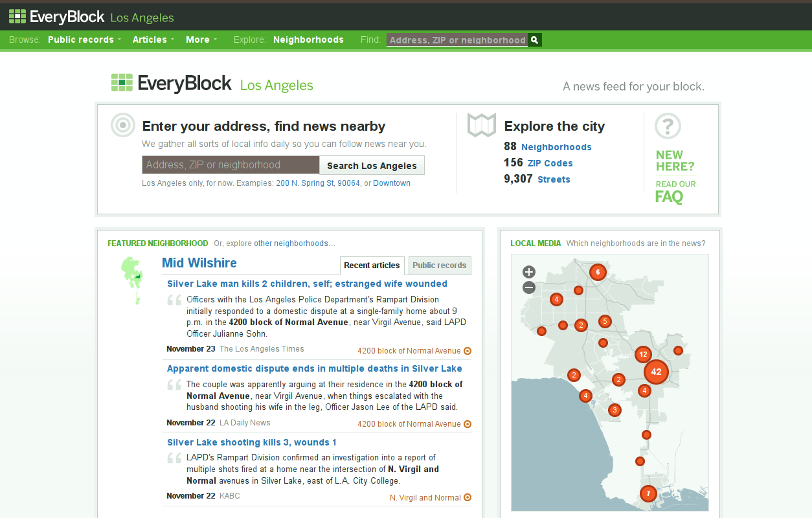Click the example ZIP code 90064
Screen dimensions: 812x518
pos(348,183)
